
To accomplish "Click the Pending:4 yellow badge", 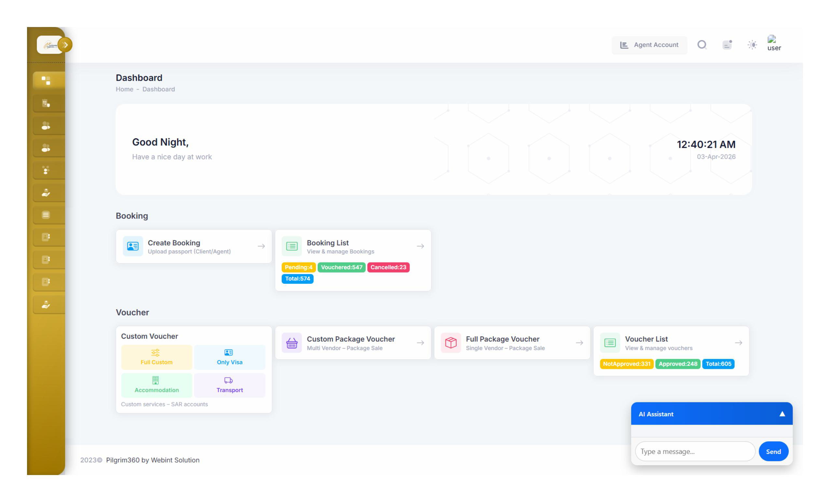I will click(x=298, y=267).
